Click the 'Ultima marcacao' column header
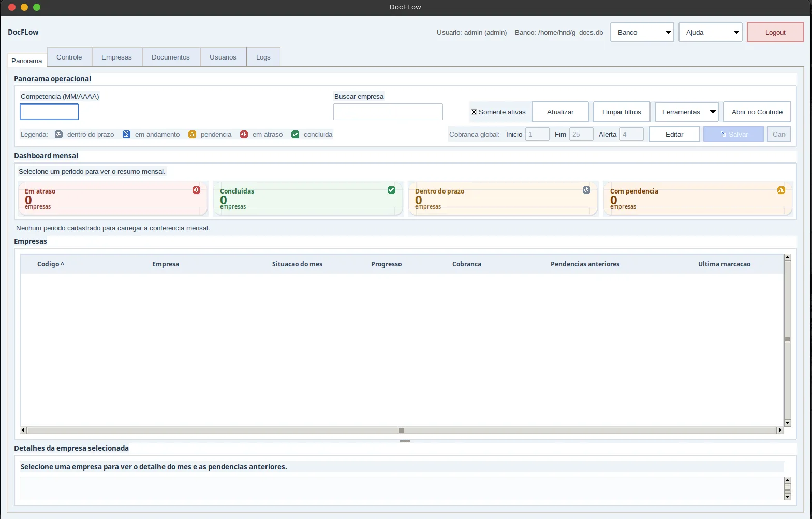 [x=724, y=264]
